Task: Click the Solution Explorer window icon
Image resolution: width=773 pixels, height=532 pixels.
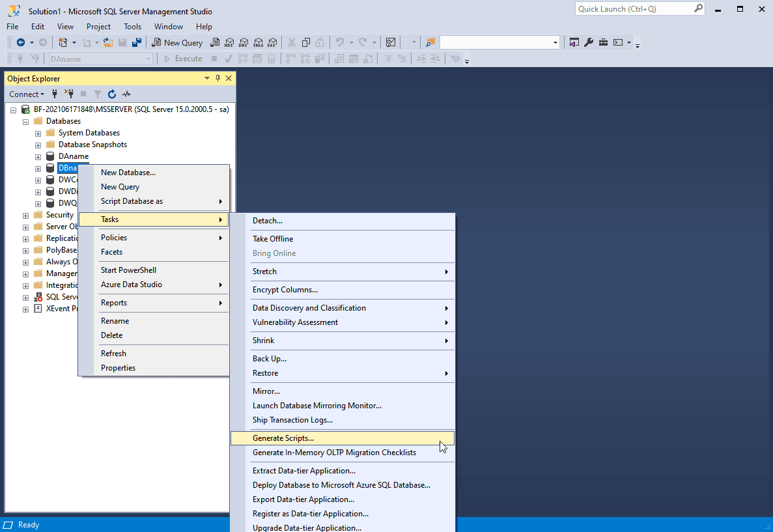Action: pos(574,42)
